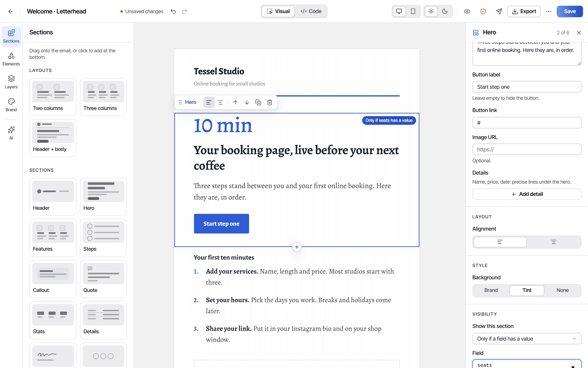Image resolution: width=588 pixels, height=368 pixels.
Task: Add a Details section
Action: coord(104,320)
